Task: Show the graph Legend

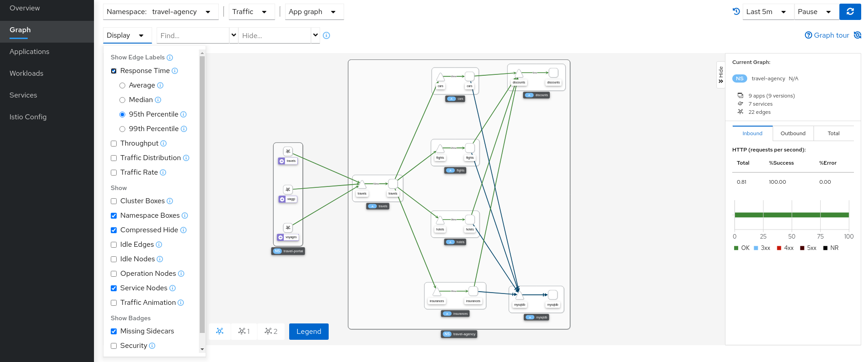Action: 309,332
